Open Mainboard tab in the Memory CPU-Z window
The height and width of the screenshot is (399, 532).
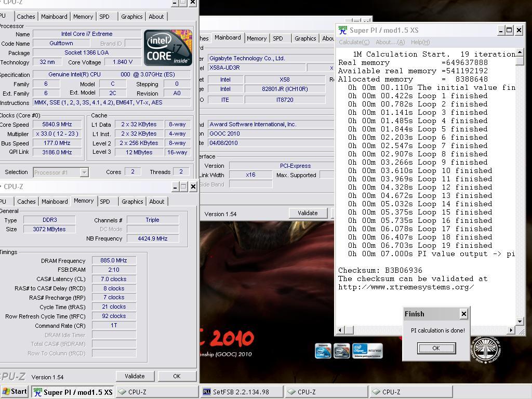[x=55, y=202]
